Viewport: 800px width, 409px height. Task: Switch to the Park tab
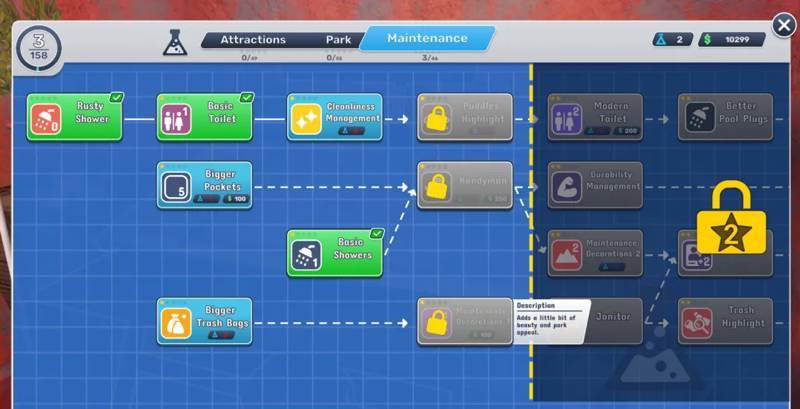pos(338,40)
